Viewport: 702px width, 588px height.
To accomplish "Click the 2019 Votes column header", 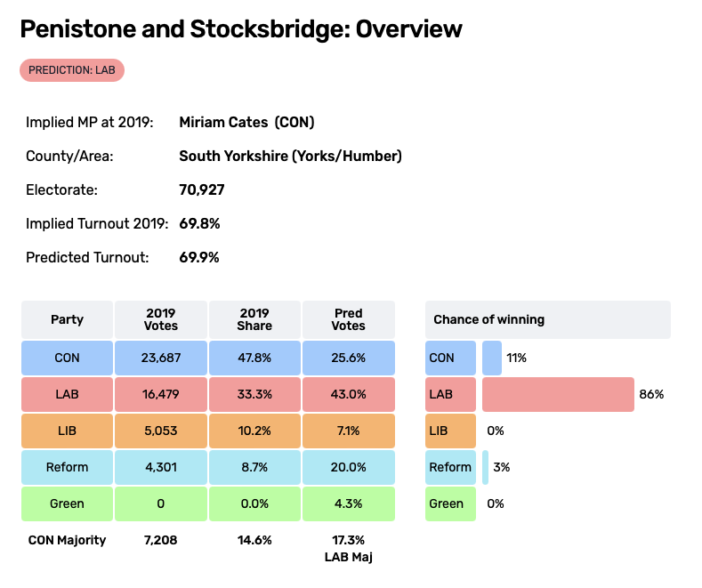I will tap(161, 320).
